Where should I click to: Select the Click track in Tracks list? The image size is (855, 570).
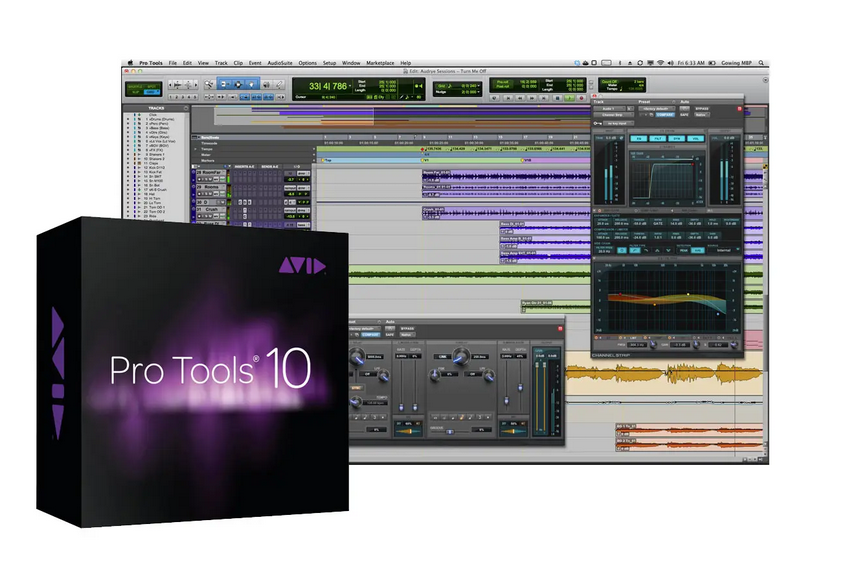[x=153, y=115]
